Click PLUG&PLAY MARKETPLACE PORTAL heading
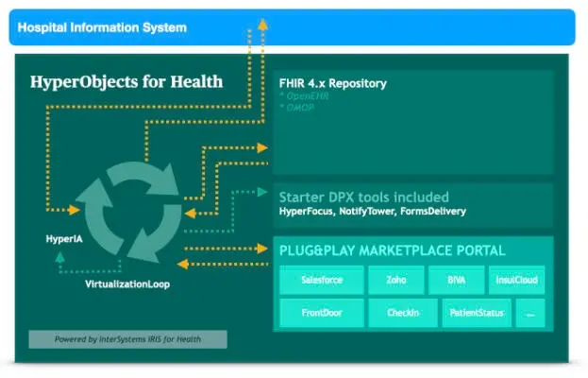 pyautogui.click(x=393, y=250)
